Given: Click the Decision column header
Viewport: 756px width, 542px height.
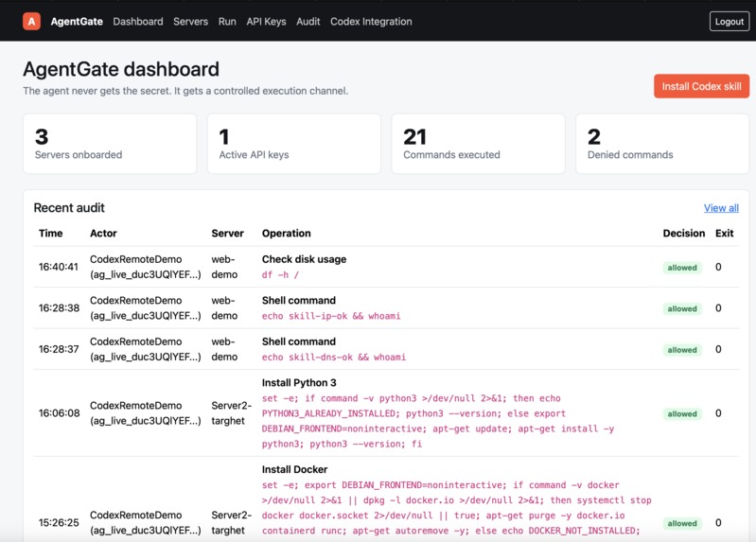Looking at the screenshot, I should pyautogui.click(x=684, y=234).
